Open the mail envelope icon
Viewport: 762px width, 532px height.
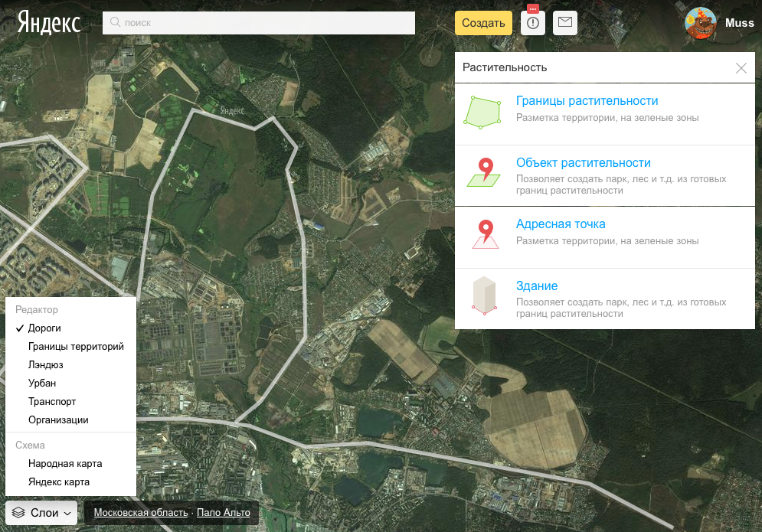(x=564, y=22)
